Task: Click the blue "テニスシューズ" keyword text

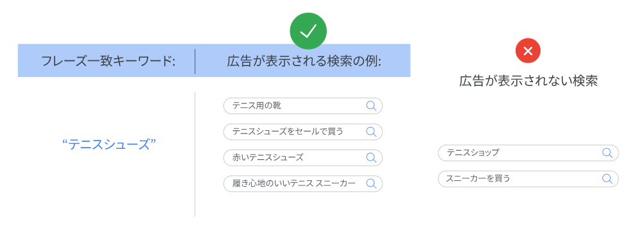Action: coord(109,144)
